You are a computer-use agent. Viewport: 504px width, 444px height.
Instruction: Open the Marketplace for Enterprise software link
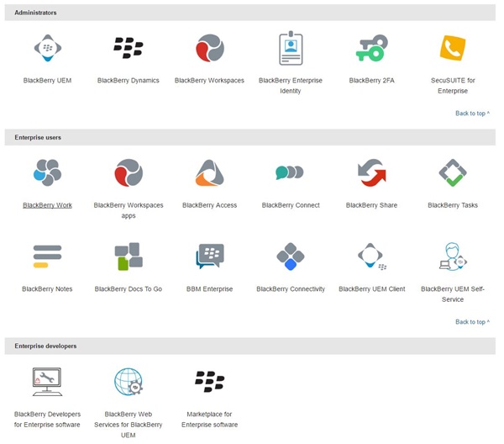(x=209, y=419)
